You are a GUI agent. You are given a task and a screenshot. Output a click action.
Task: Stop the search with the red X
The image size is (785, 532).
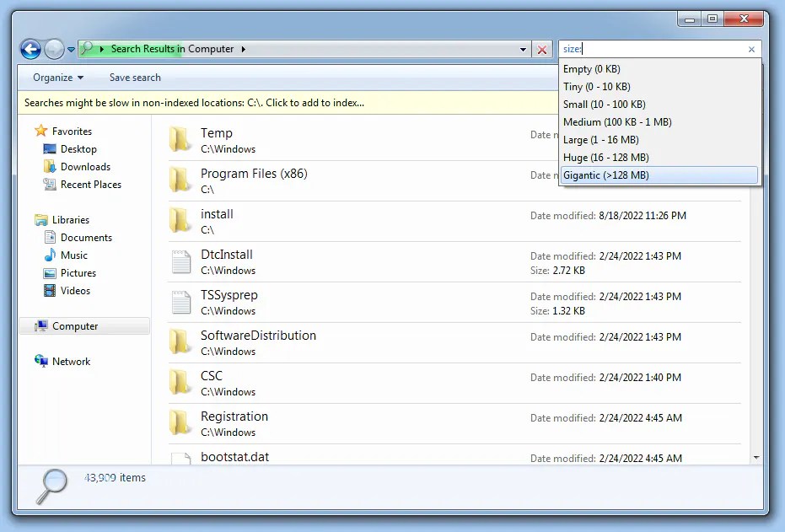point(542,49)
